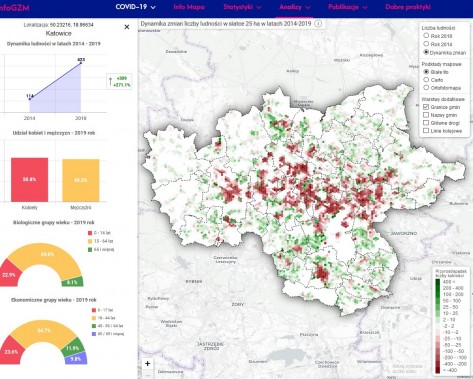
Task: Click the 'Dynamika ludności w latach 2014 - 2019' title
Action: tap(54, 44)
